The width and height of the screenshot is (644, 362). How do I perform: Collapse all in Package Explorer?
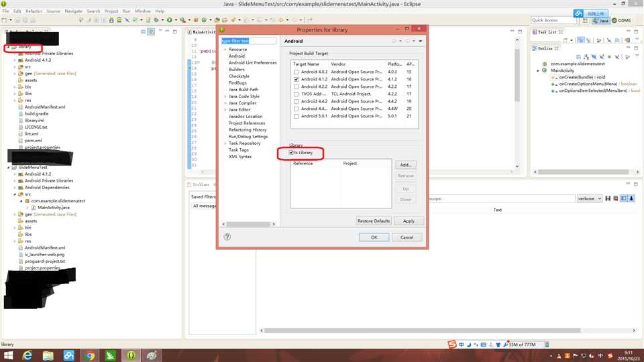(144, 32)
